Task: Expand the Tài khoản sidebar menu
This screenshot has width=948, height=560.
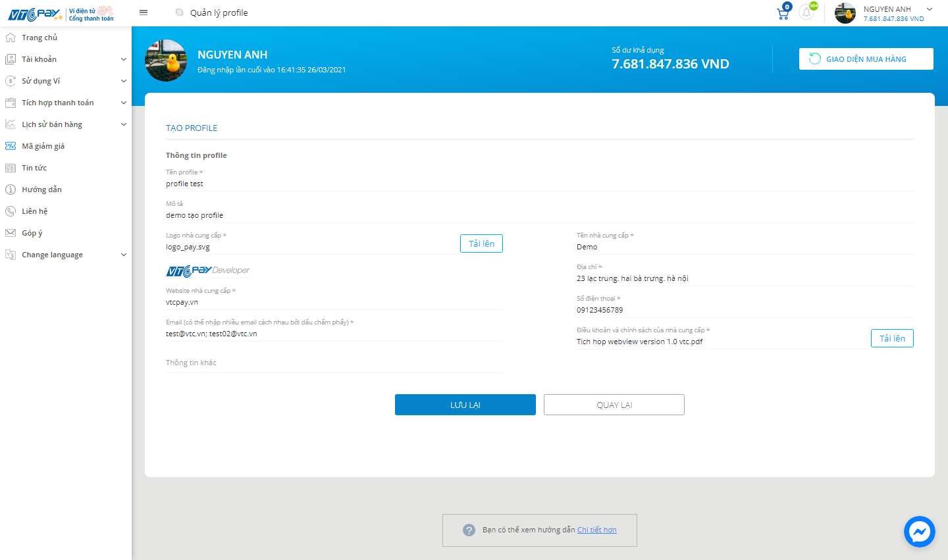Action: point(66,59)
